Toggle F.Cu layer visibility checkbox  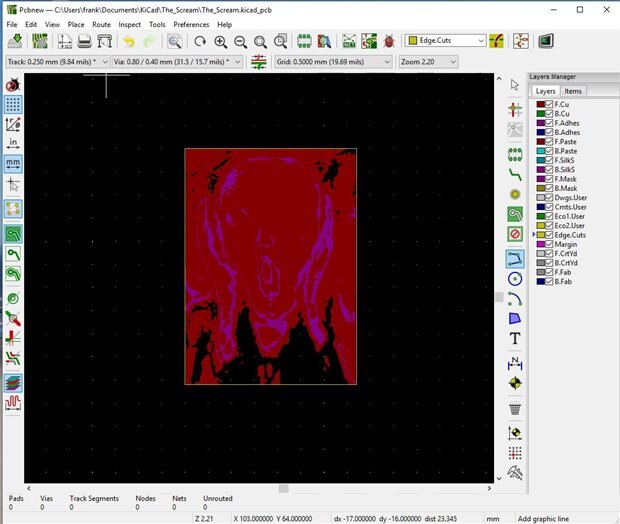point(550,104)
